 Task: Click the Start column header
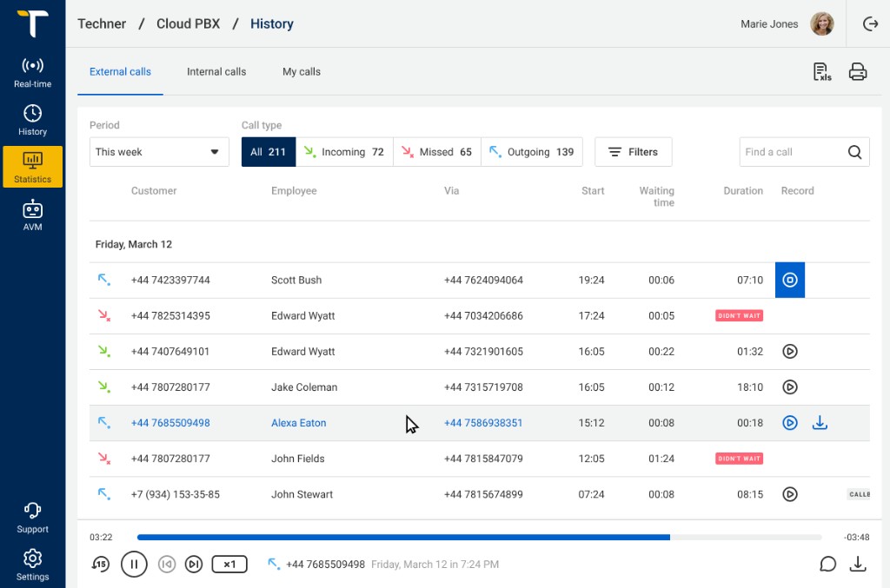tap(593, 191)
